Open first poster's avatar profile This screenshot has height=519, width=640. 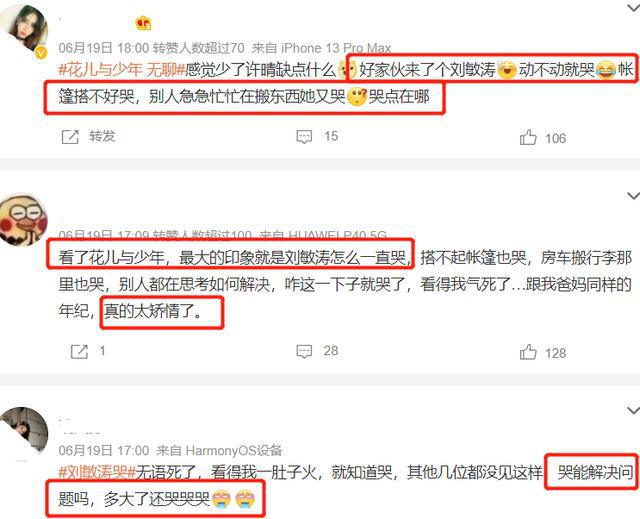pyautogui.click(x=24, y=29)
